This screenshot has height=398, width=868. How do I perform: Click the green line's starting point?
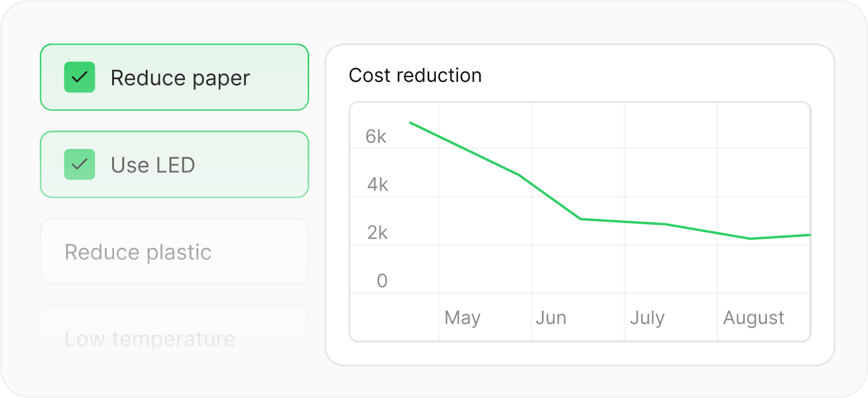tap(410, 122)
